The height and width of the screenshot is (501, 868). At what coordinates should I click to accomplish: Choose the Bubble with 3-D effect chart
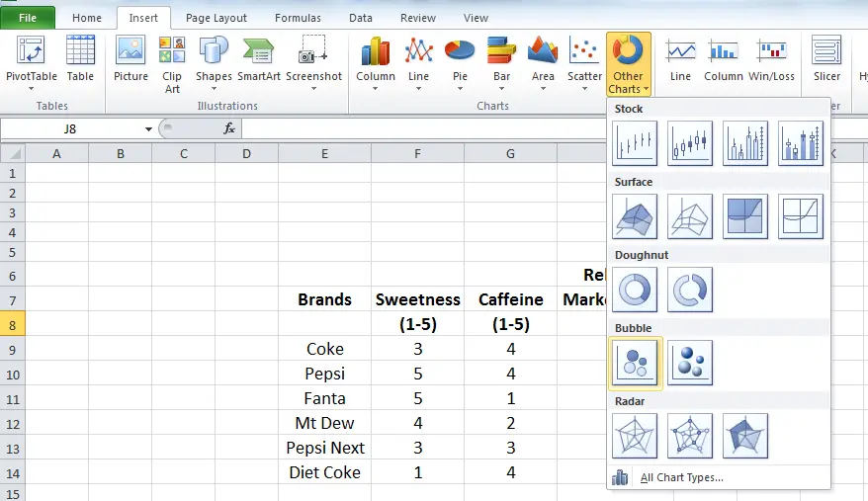[x=690, y=363]
